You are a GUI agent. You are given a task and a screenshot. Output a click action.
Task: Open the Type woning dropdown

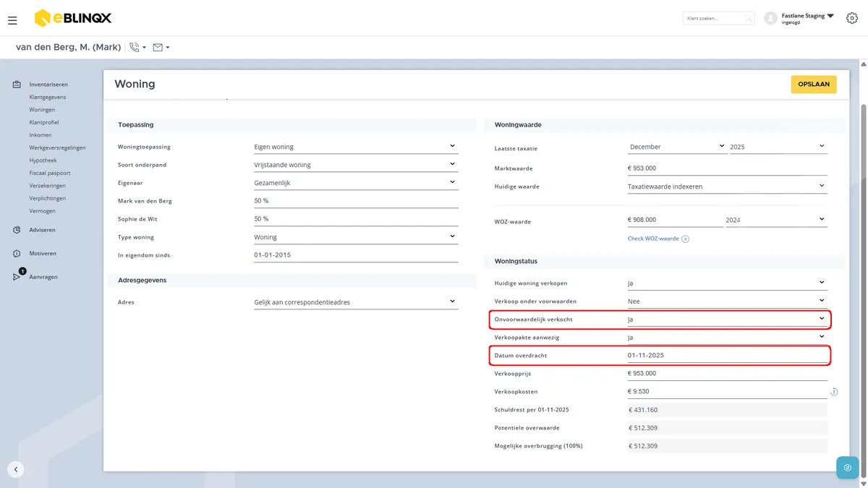(x=355, y=237)
